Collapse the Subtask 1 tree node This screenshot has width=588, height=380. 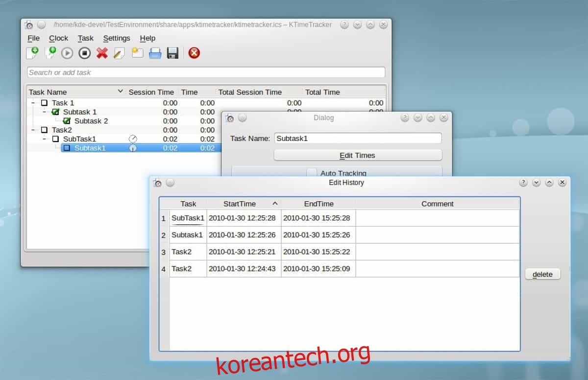click(44, 112)
